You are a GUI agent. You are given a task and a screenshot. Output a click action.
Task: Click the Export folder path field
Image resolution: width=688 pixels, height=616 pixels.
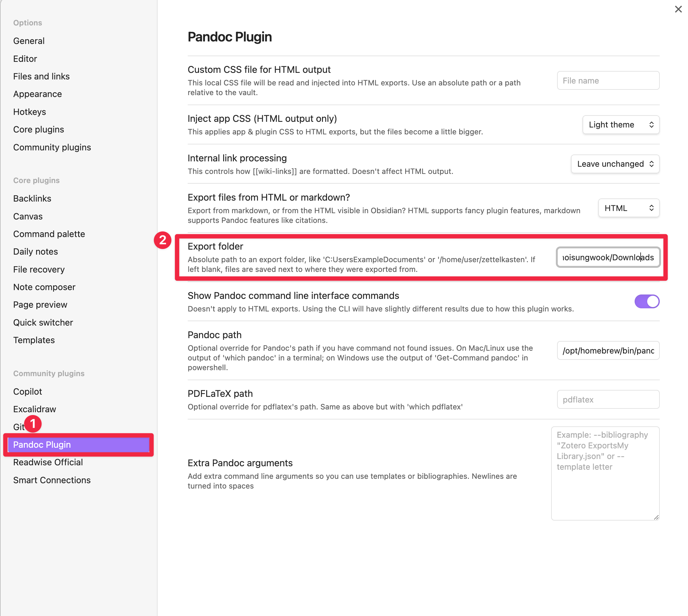point(608,257)
